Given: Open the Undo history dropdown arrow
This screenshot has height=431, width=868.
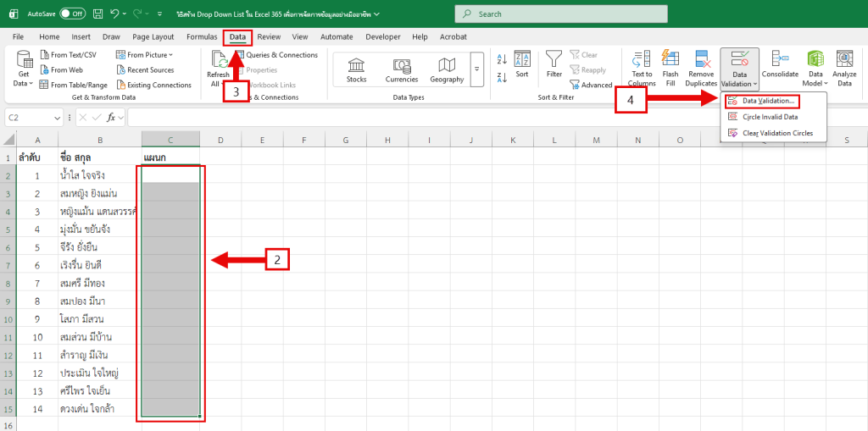Looking at the screenshot, I should pos(125,14).
